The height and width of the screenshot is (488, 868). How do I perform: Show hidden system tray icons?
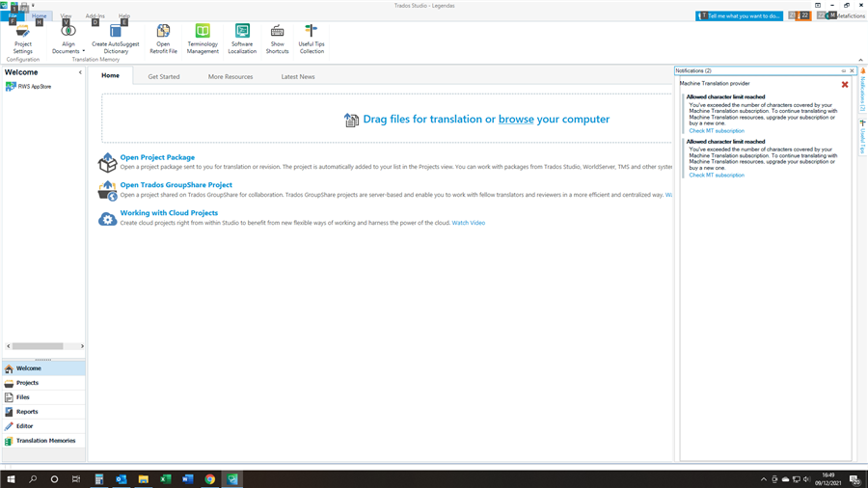(764, 479)
